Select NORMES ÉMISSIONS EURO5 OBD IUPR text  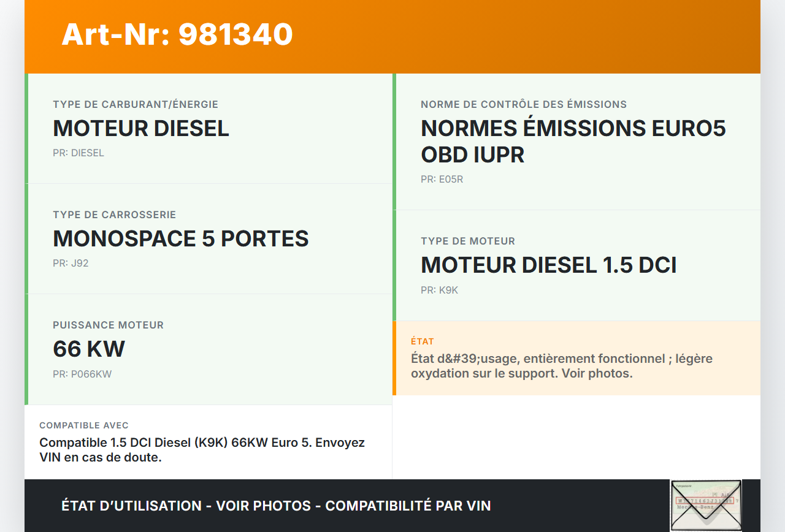click(x=573, y=142)
